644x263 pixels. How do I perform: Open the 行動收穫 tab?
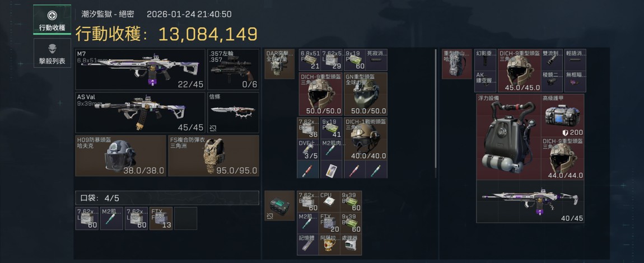pyautogui.click(x=52, y=20)
